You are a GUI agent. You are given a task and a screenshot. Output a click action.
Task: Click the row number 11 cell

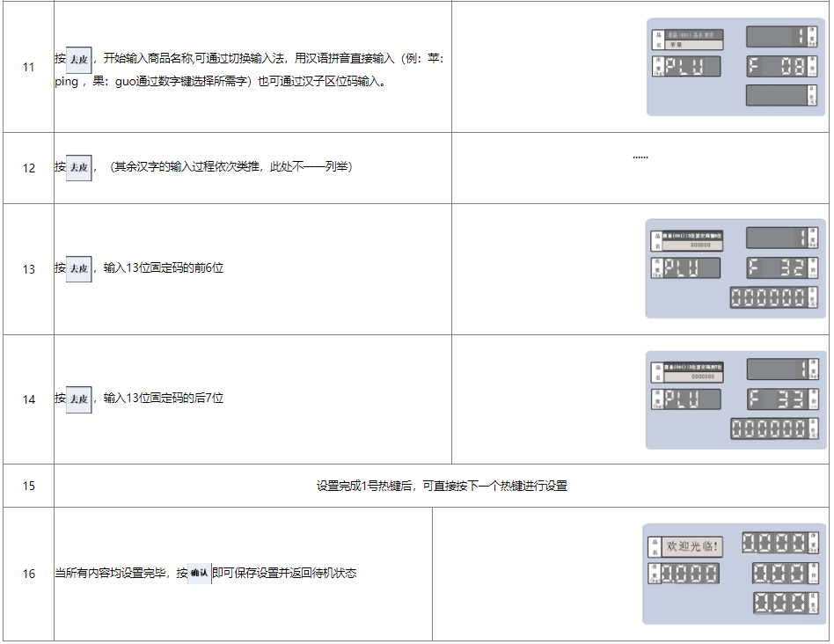[x=28, y=67]
